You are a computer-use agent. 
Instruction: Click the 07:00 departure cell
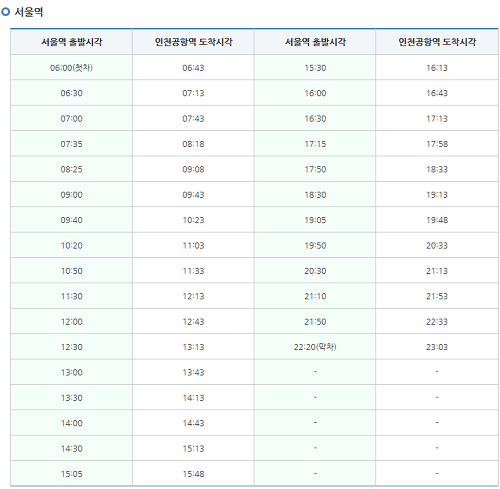coord(72,119)
